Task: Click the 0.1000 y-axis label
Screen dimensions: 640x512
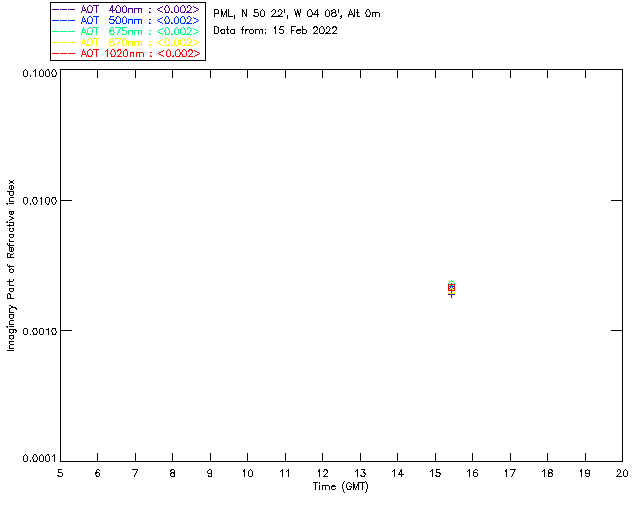Action: (40, 73)
